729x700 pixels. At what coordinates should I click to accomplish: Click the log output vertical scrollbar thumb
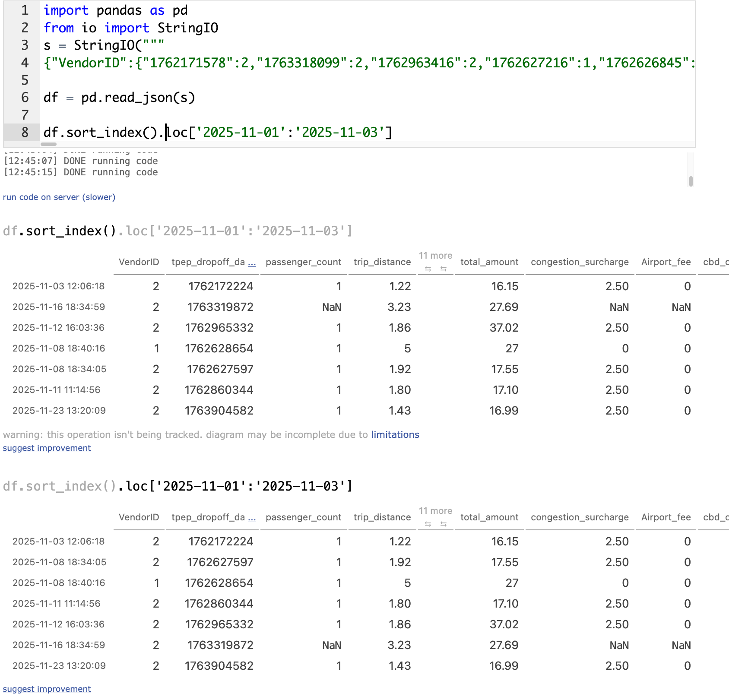(x=691, y=181)
